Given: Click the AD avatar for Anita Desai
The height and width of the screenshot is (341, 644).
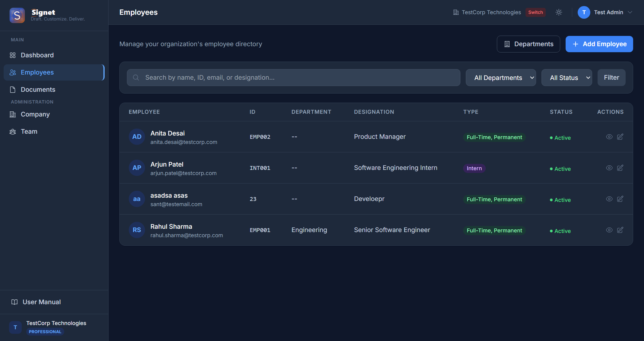Looking at the screenshot, I should [x=137, y=137].
